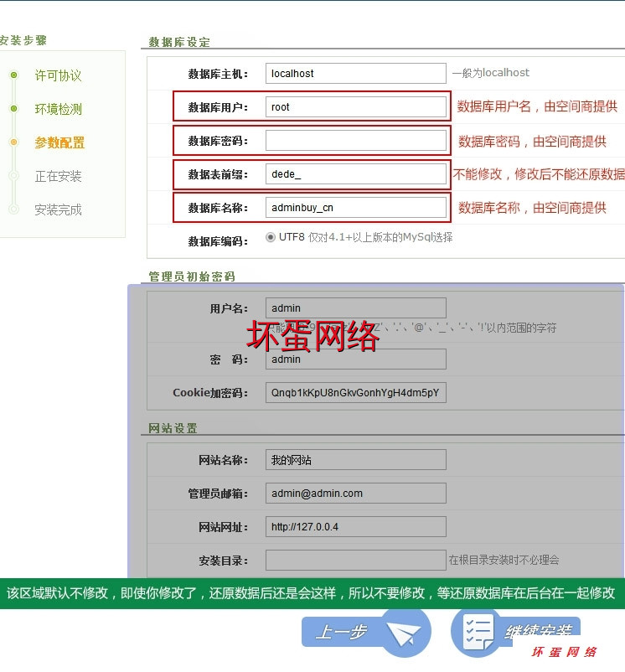
Task: Click the 用户名 admin input field
Action: coord(355,308)
